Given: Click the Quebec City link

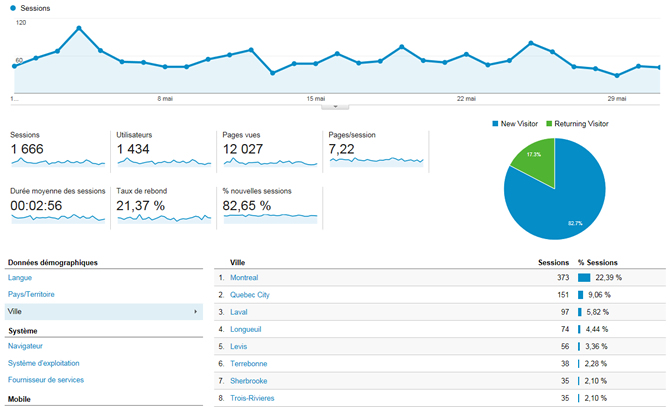Looking at the screenshot, I should pyautogui.click(x=250, y=295).
